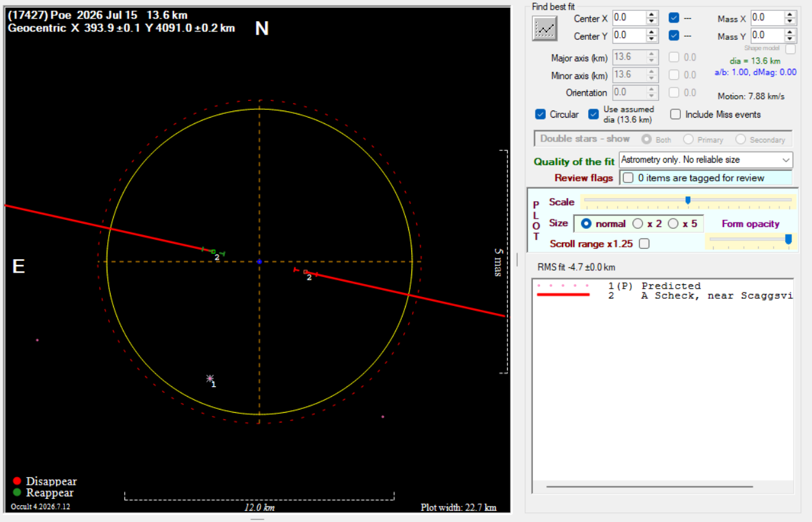Click the plot Scale slider handle

[x=688, y=201]
